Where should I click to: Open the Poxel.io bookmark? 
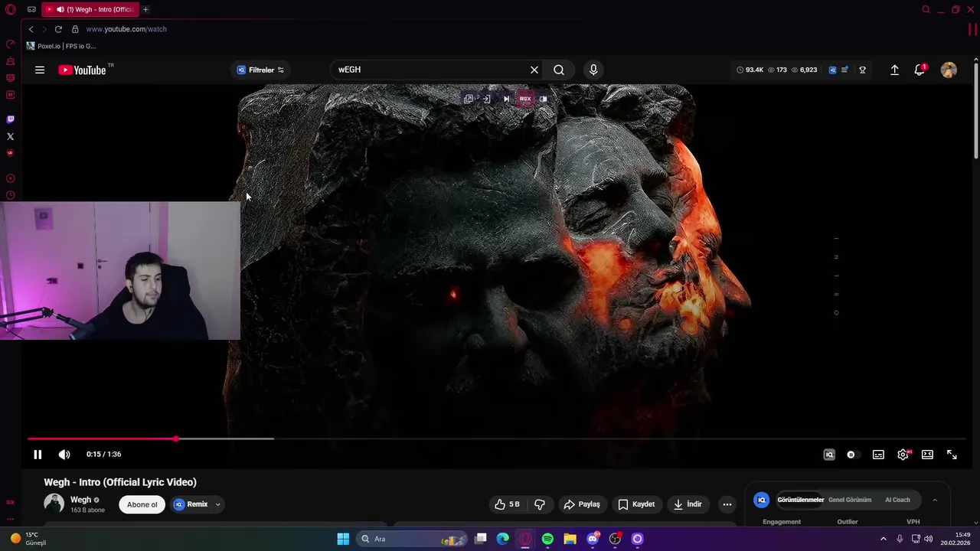(x=61, y=46)
